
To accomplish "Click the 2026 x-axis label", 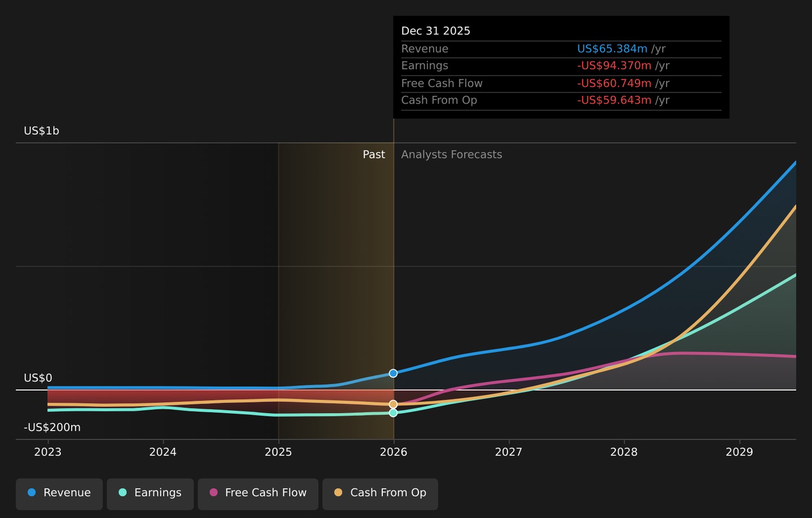I will [394, 452].
